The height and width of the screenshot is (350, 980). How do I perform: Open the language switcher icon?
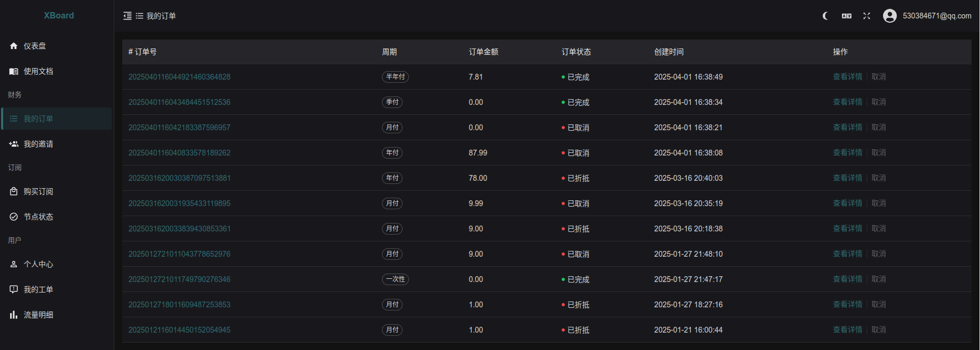pos(847,16)
